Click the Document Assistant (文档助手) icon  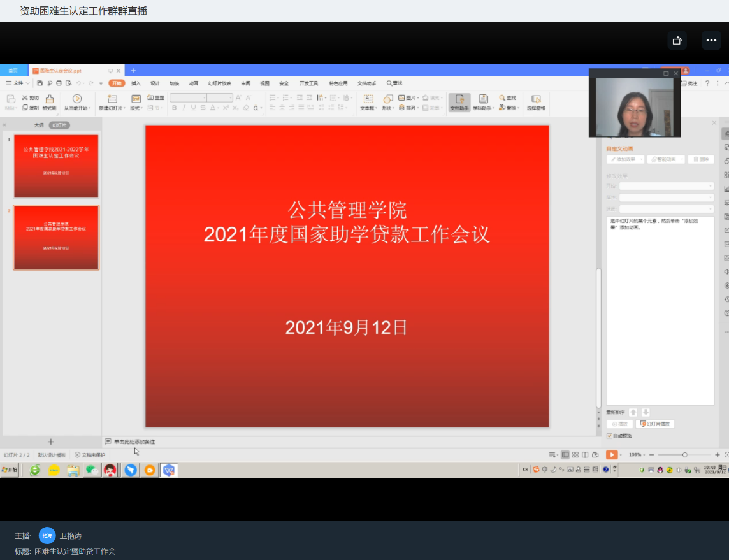(459, 99)
